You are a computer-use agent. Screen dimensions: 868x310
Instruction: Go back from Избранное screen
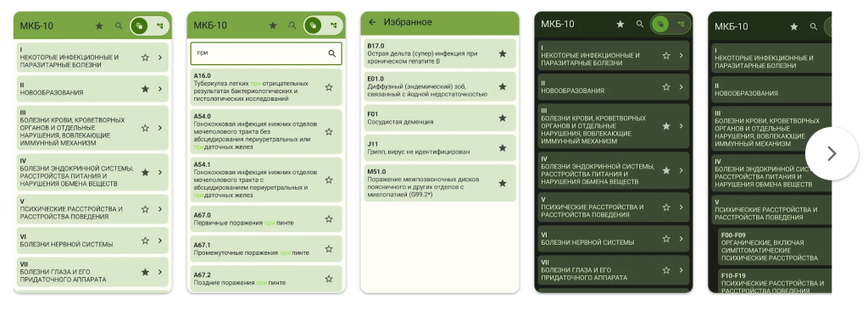pyautogui.click(x=372, y=23)
